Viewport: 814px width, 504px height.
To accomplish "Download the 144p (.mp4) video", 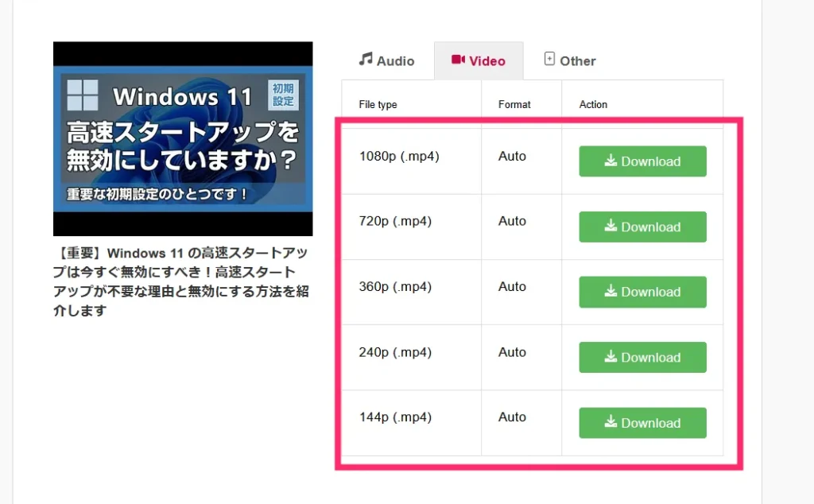I will [642, 422].
